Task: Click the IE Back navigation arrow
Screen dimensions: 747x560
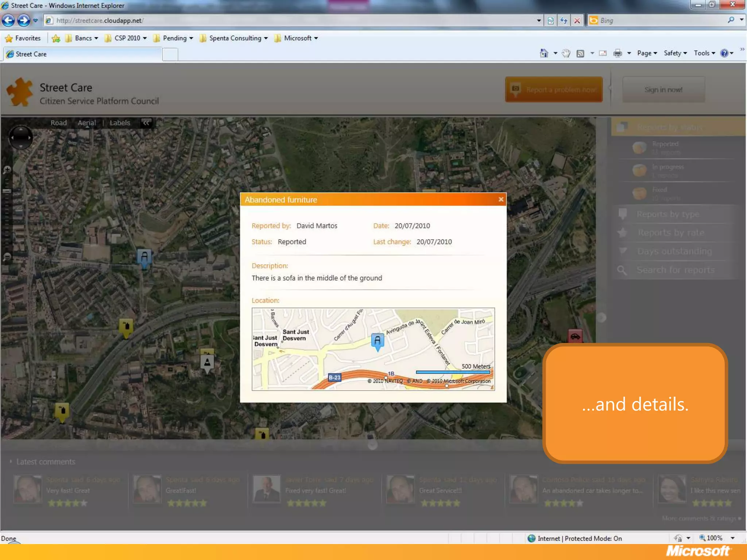Action: [x=8, y=20]
